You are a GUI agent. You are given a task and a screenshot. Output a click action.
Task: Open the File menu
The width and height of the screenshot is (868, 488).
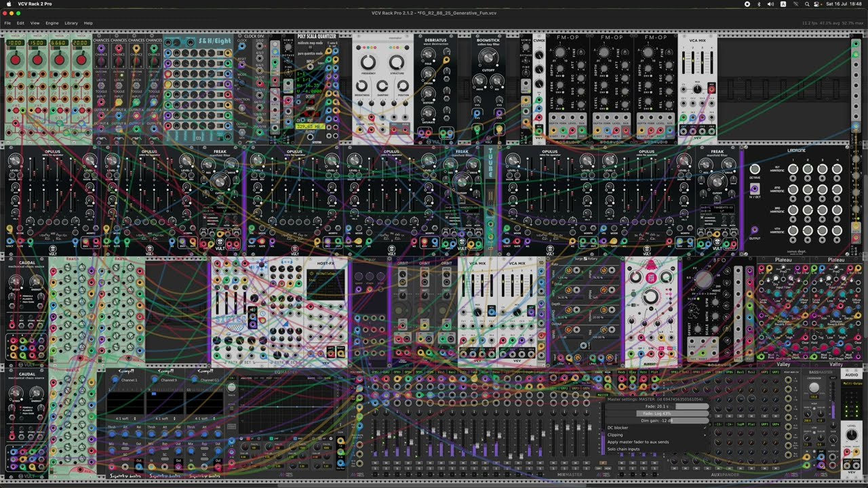pos(7,23)
